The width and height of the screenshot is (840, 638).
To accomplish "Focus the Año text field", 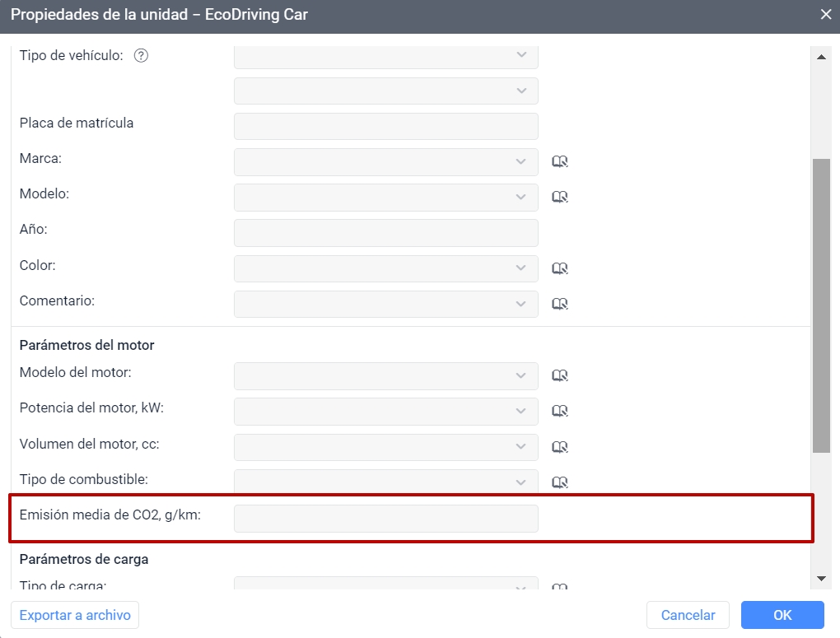I will point(385,233).
